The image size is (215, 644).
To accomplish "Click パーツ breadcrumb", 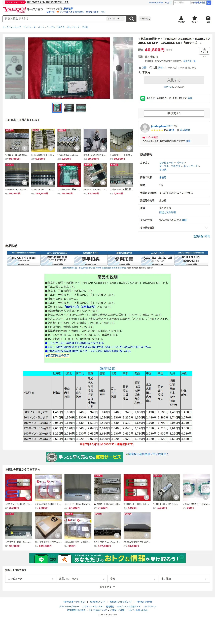I will 41,27.
